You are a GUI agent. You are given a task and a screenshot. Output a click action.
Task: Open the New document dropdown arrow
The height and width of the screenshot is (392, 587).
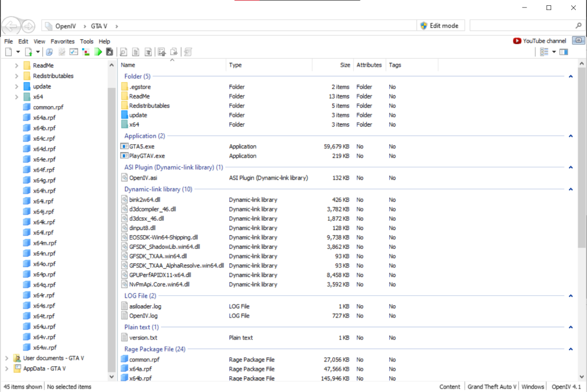pos(18,52)
